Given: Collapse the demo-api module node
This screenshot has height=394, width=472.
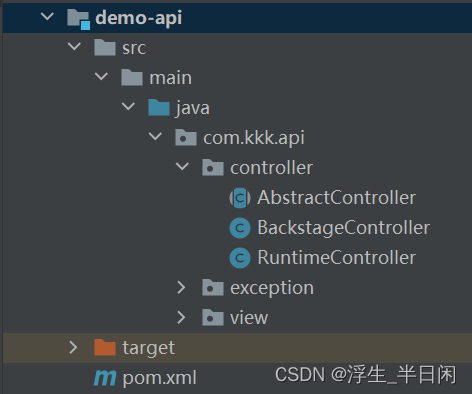Looking at the screenshot, I should 47,16.
